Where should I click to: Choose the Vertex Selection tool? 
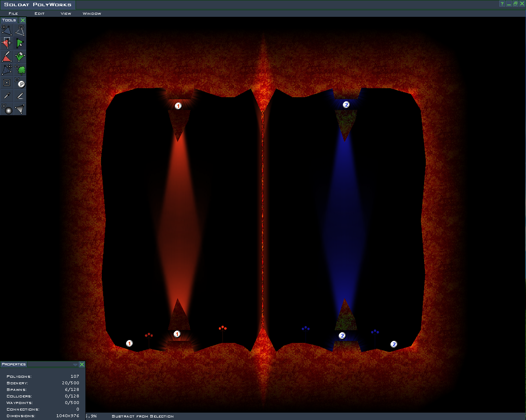point(7,43)
